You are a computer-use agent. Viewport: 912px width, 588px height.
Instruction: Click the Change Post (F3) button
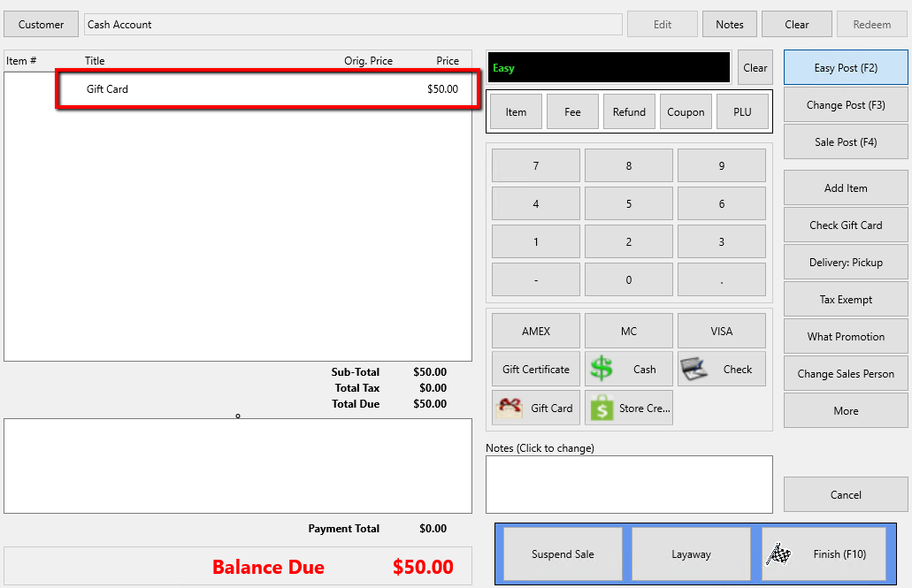846,104
